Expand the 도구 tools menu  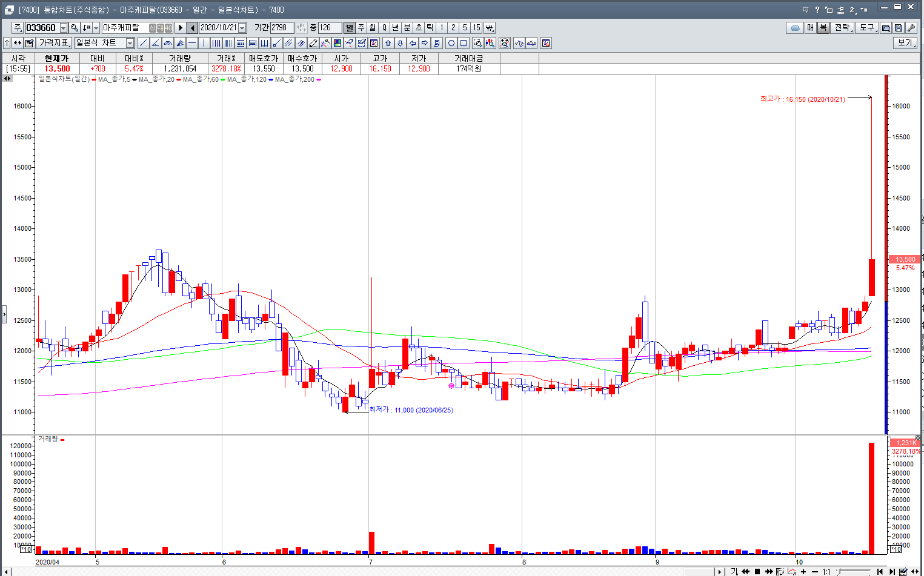[868, 28]
